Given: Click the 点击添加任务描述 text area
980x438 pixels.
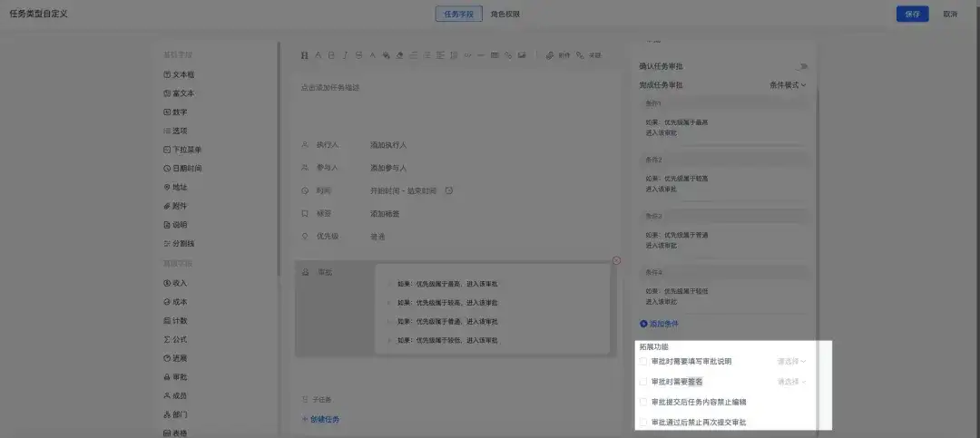Looking at the screenshot, I should point(330,87).
